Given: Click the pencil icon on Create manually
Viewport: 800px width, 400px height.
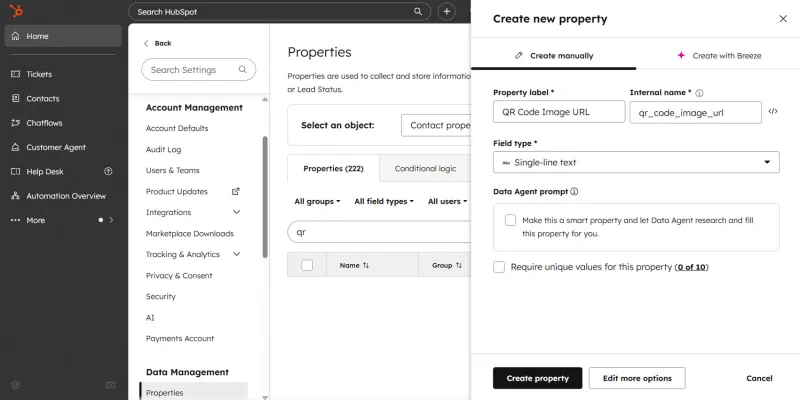Looking at the screenshot, I should pos(519,56).
